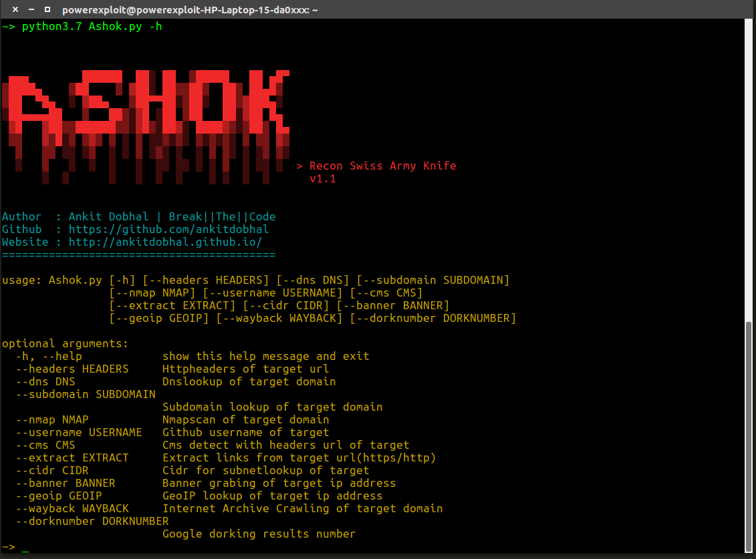Click the [--cms CMS] usage argument
The image size is (756, 559).
pyautogui.click(x=386, y=293)
